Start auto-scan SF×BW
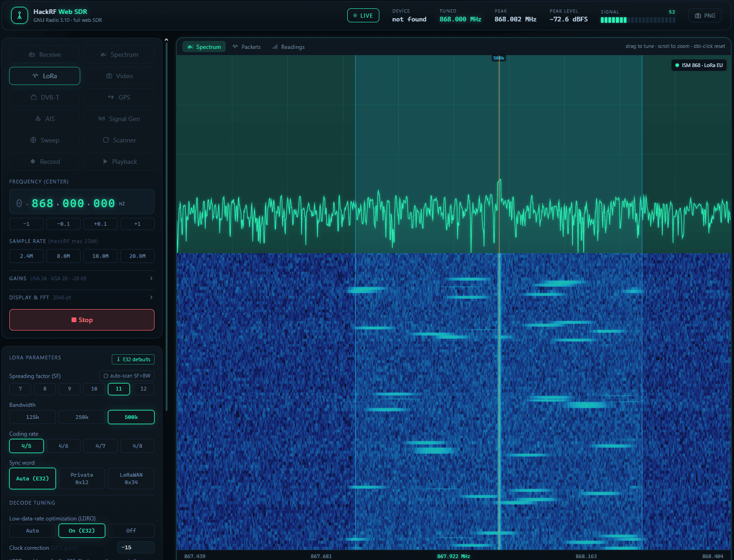 [x=127, y=376]
